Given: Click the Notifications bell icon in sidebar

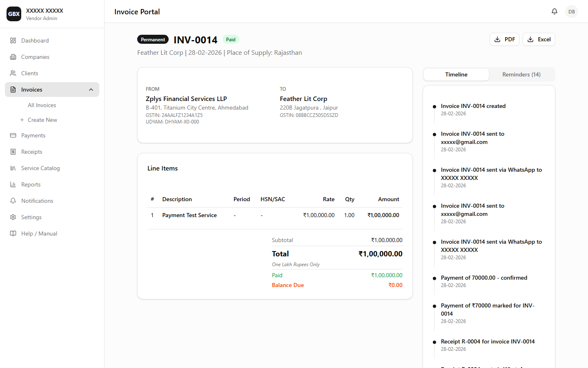Looking at the screenshot, I should pos(13,201).
